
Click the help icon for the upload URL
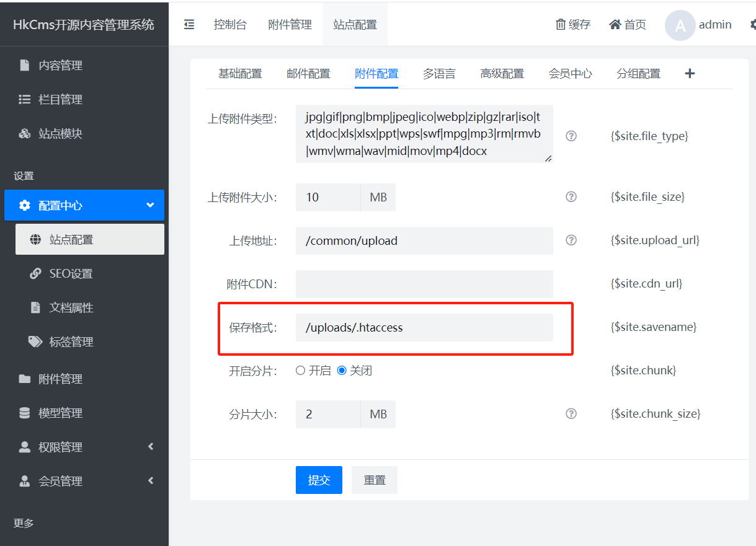point(571,240)
